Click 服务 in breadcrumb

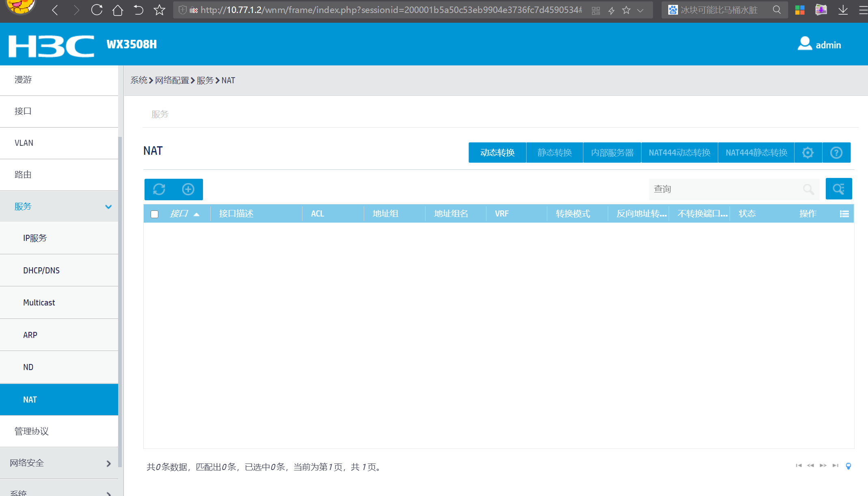tap(205, 80)
